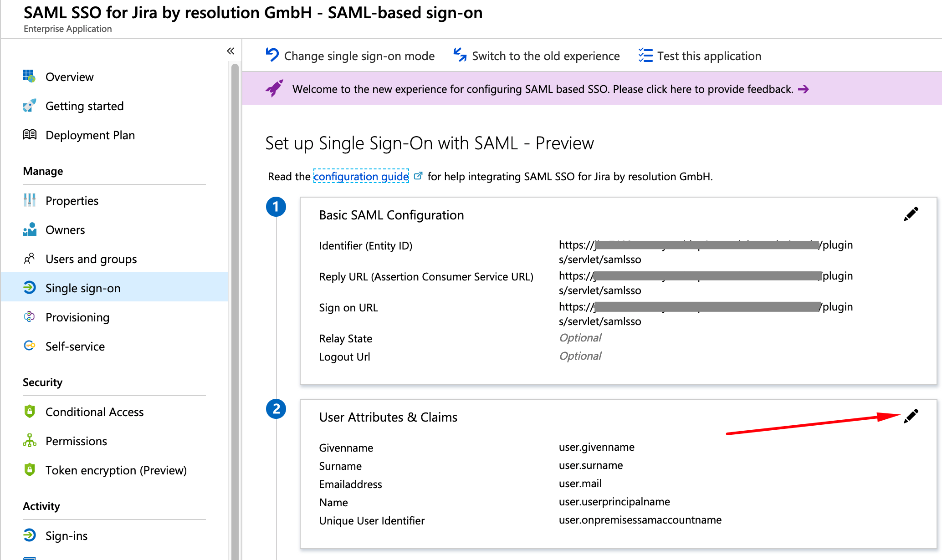Click Test this application
Screen dimensions: 942x560
[x=709, y=56]
